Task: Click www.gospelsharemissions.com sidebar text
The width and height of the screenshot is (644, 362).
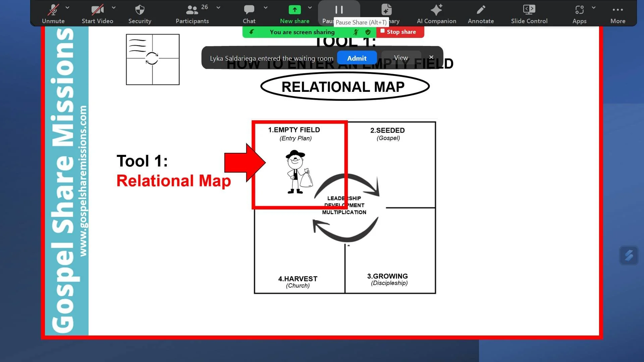Action: pyautogui.click(x=83, y=181)
